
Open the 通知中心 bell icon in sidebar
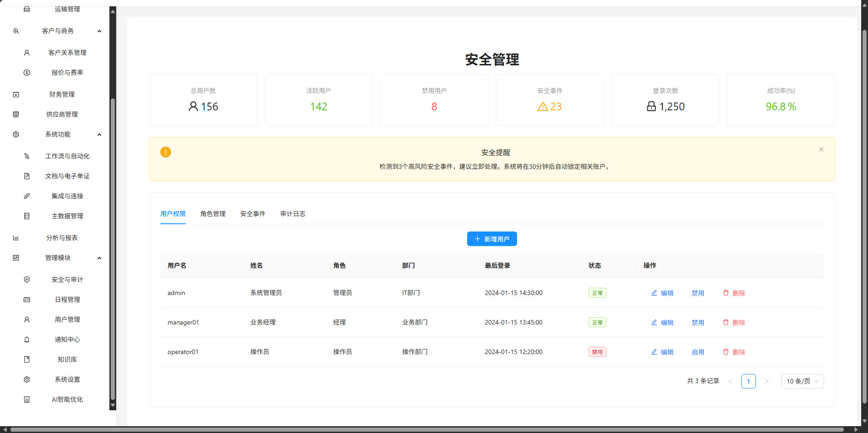pos(27,339)
